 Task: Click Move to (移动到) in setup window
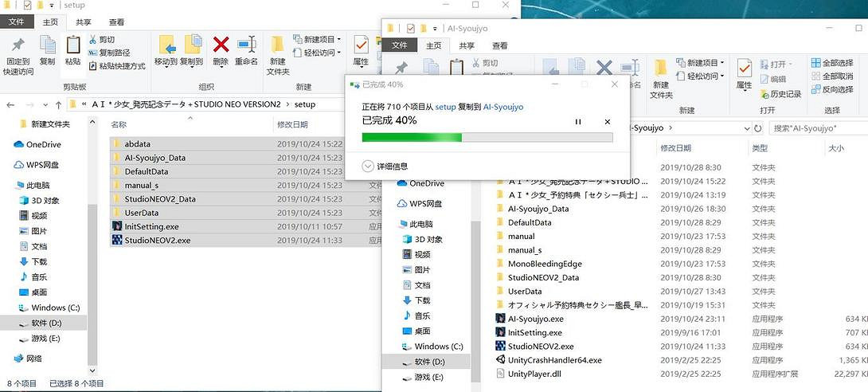pyautogui.click(x=166, y=51)
